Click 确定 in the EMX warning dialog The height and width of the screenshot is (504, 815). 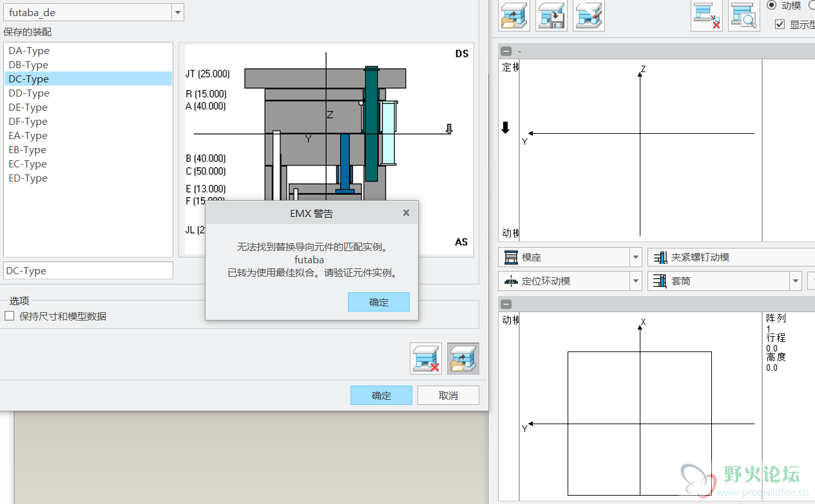(x=379, y=302)
